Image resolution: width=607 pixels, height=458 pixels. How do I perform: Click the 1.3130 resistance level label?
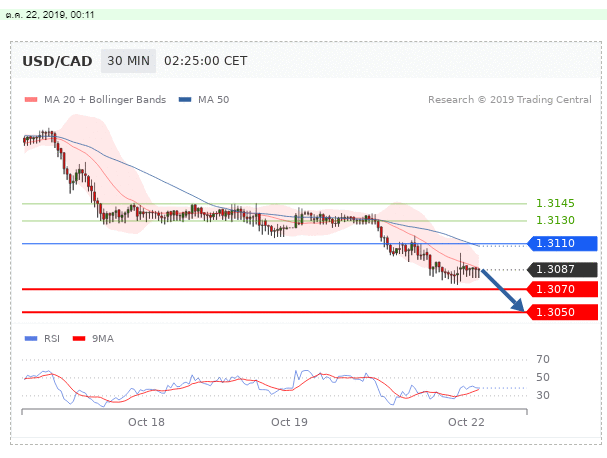pos(555,220)
